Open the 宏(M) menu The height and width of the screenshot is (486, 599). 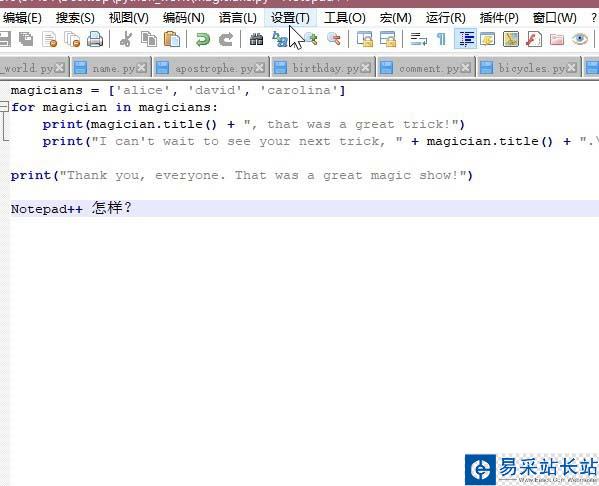[395, 18]
